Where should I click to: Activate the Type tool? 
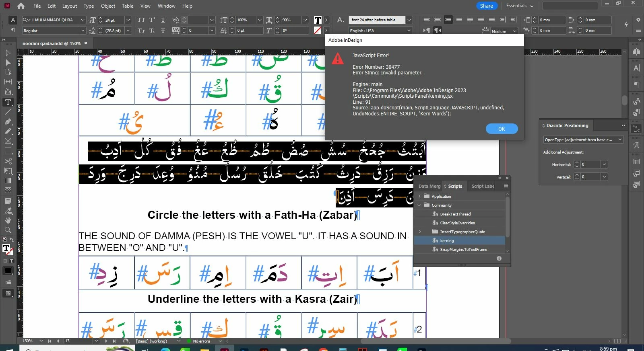(8, 102)
